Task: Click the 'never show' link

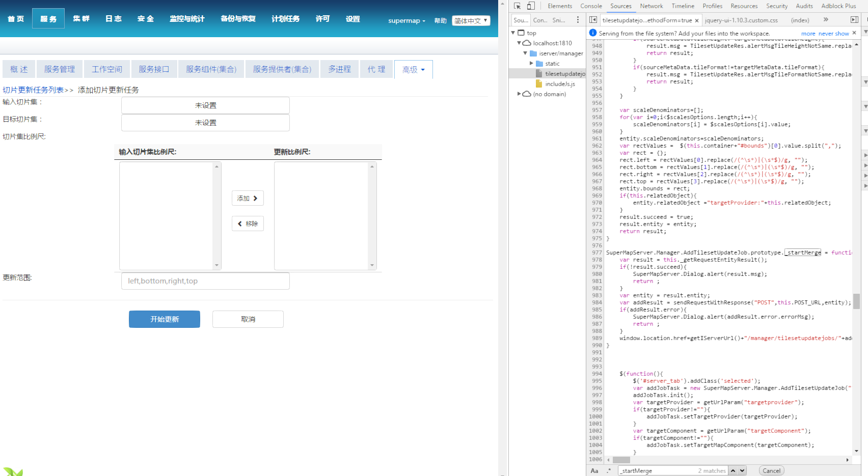Action: point(834,34)
